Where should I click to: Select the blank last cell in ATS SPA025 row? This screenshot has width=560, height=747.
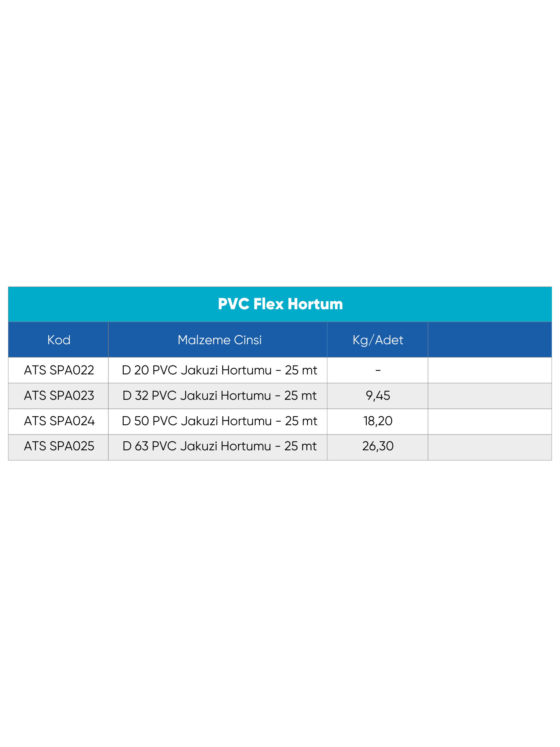490,446
